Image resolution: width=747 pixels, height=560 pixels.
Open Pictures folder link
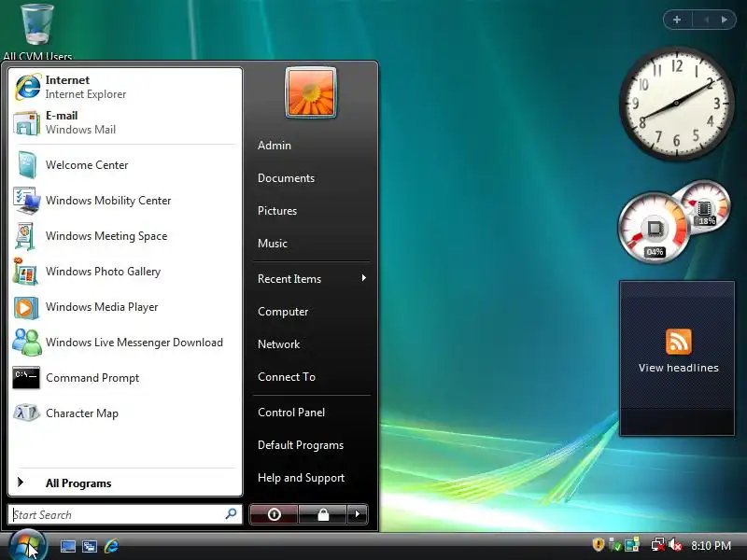click(x=277, y=211)
